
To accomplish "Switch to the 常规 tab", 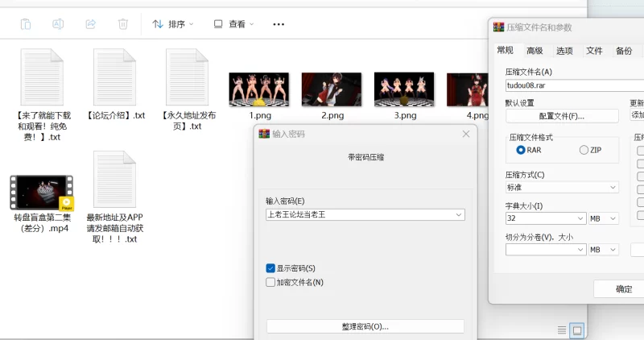I will coord(506,50).
